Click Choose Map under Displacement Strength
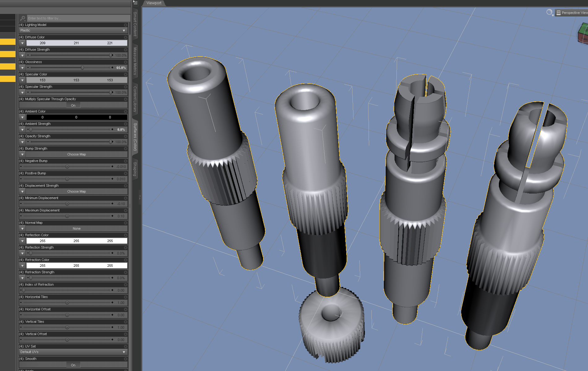This screenshot has width=588, height=371. (76, 191)
